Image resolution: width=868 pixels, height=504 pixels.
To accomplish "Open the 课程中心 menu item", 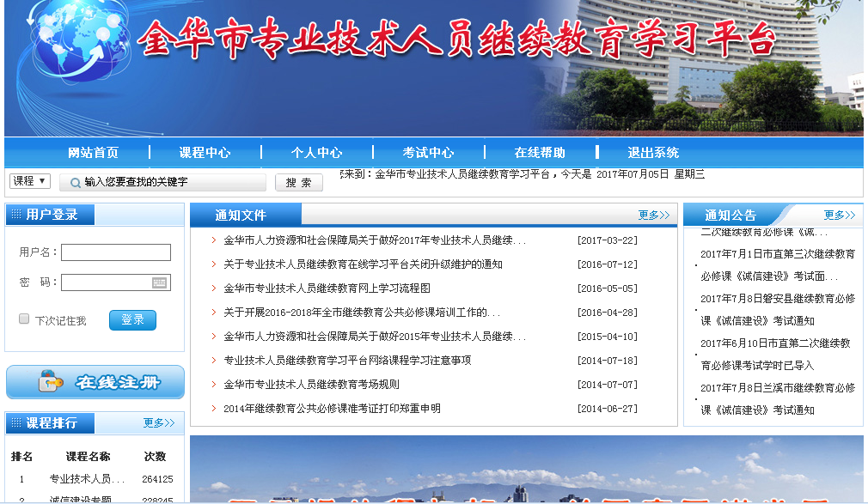I will pos(205,153).
